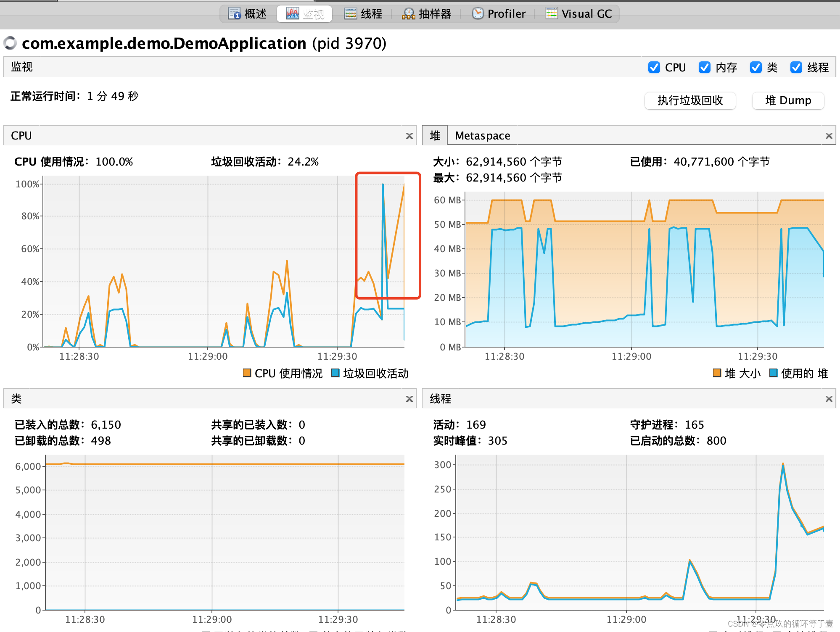Close the 线程 threads panel

tap(829, 399)
